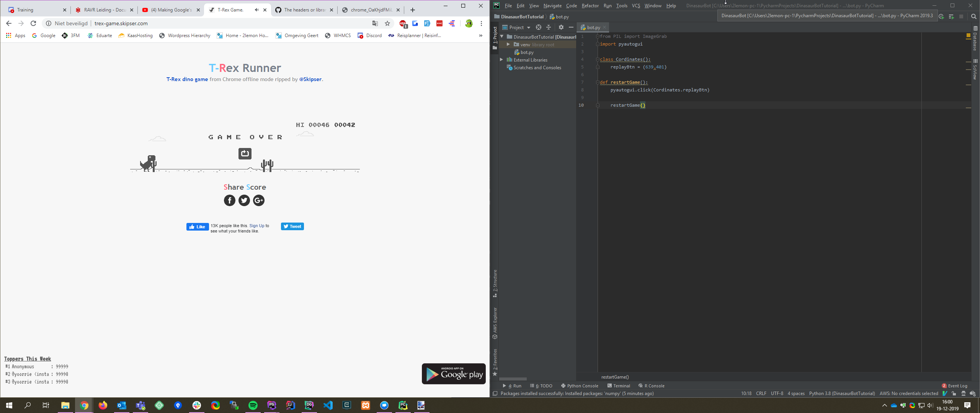Click PyCharm locate file crosshair icon
The width and height of the screenshot is (980, 413).
(539, 27)
